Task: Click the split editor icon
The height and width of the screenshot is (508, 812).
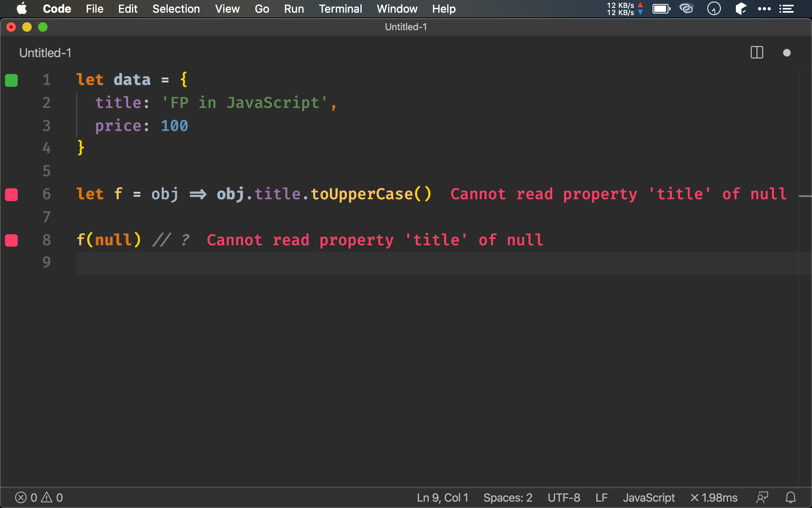Action: (x=757, y=53)
